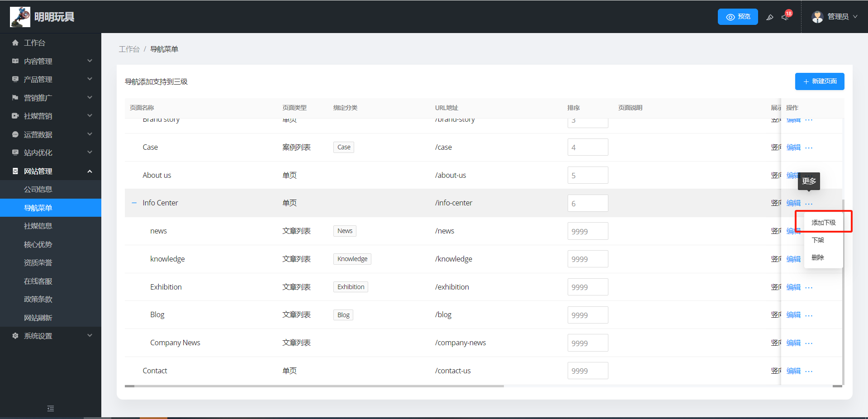Open 社媒信息 in sidebar

click(x=51, y=226)
